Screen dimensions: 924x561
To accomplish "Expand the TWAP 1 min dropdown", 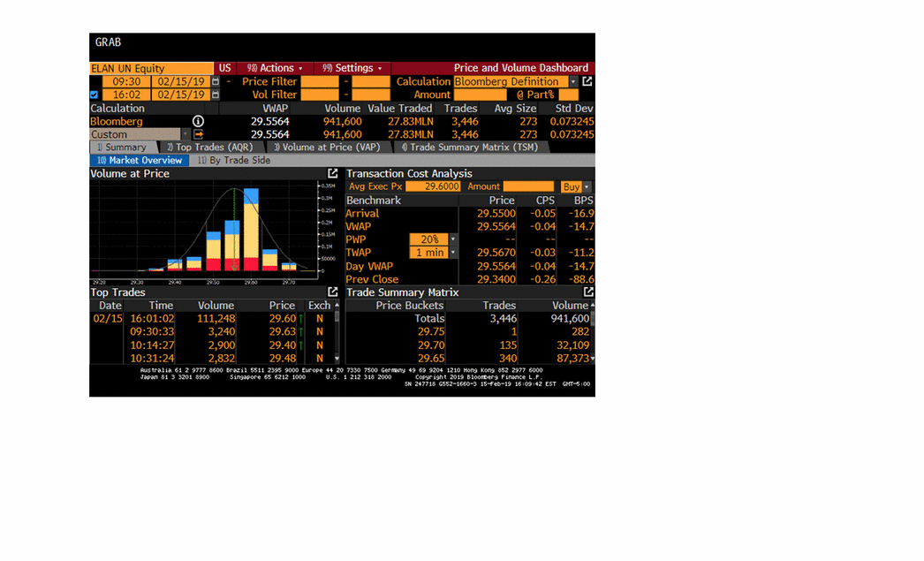I will 453,253.
